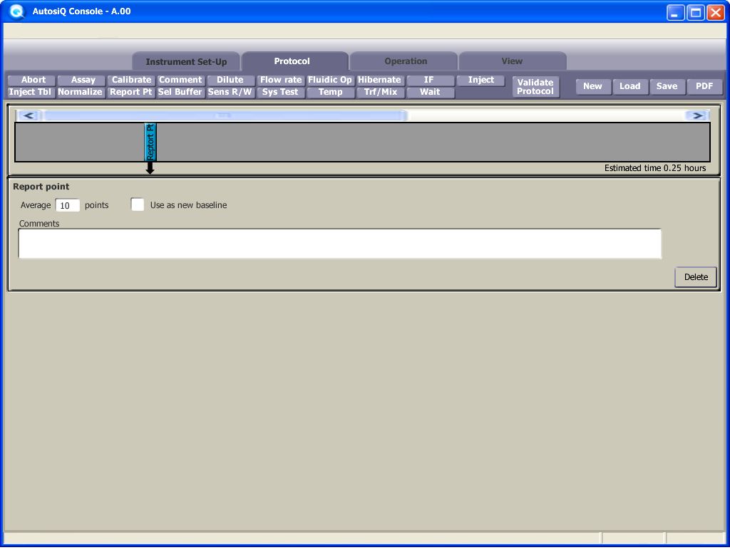Focus the Comments text box

click(x=340, y=243)
